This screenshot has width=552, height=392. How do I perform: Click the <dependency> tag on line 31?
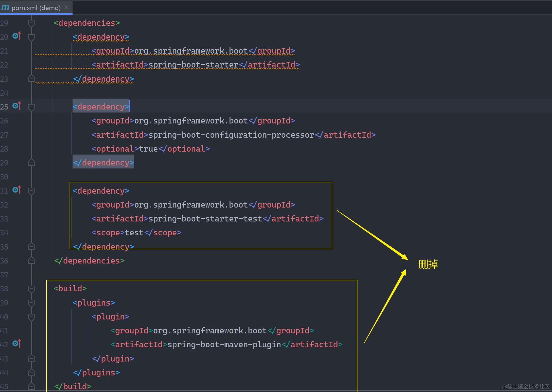(101, 191)
